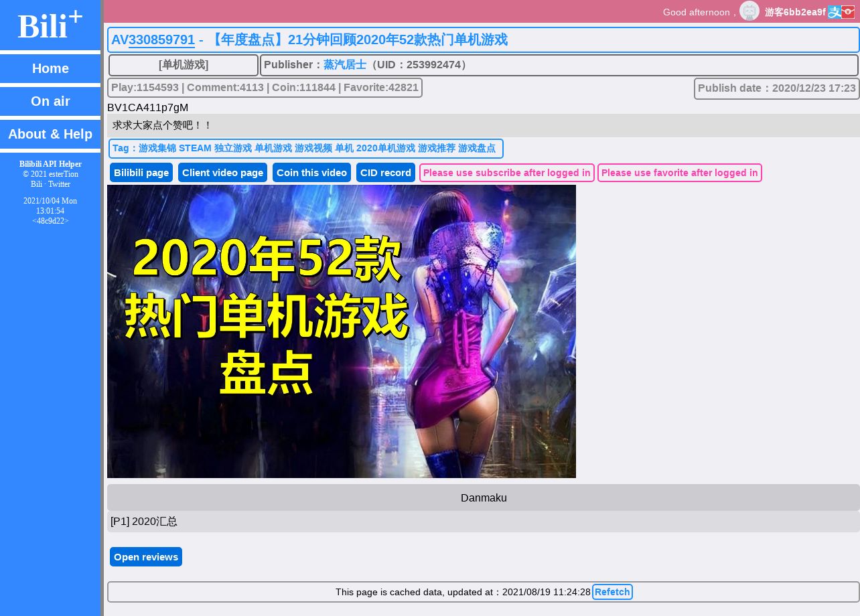Open the CID record
Image resolution: width=860 pixels, height=616 pixels.
(386, 173)
